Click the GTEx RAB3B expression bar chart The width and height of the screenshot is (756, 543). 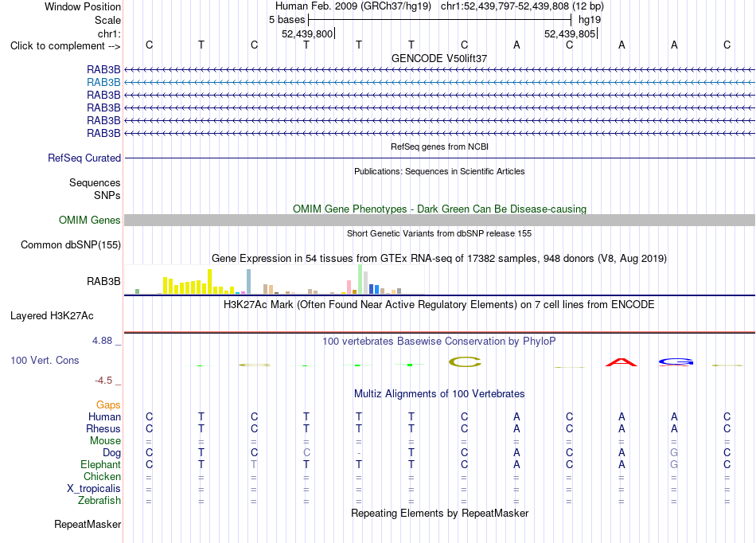click(x=275, y=279)
